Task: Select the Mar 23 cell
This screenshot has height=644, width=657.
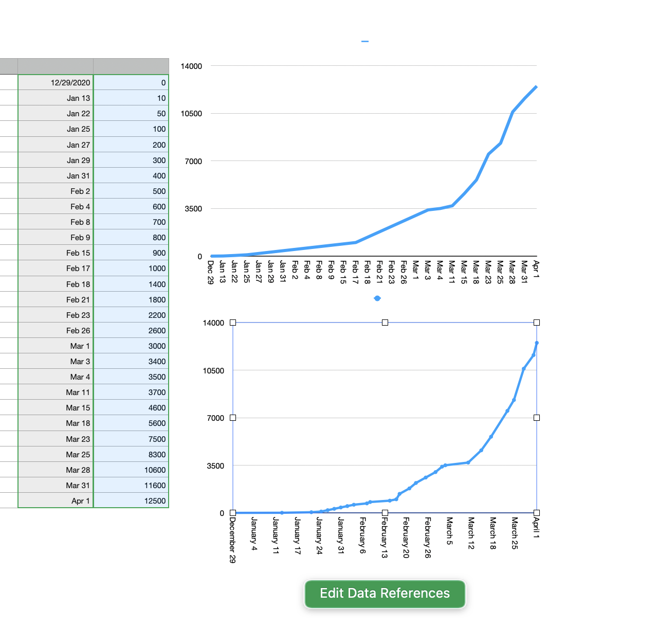Action: coord(56,439)
